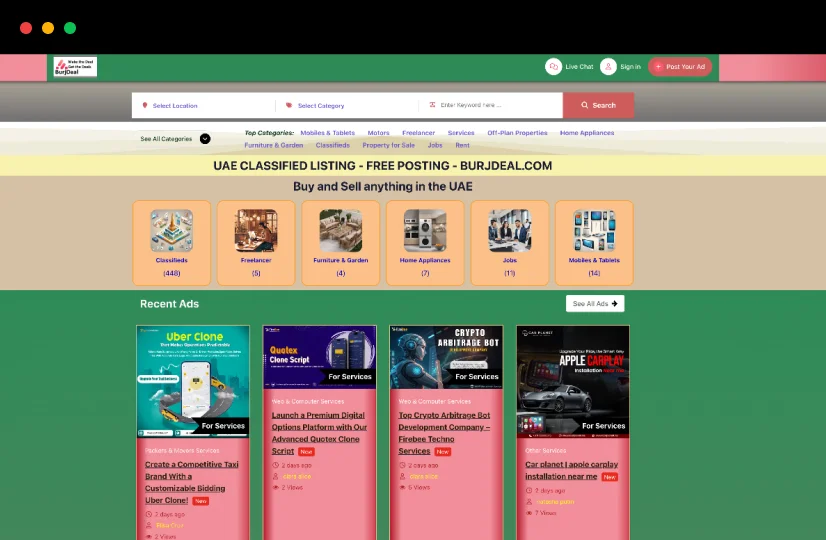Click Packers & Movers Services category label
The width and height of the screenshot is (826, 540).
pos(182,450)
